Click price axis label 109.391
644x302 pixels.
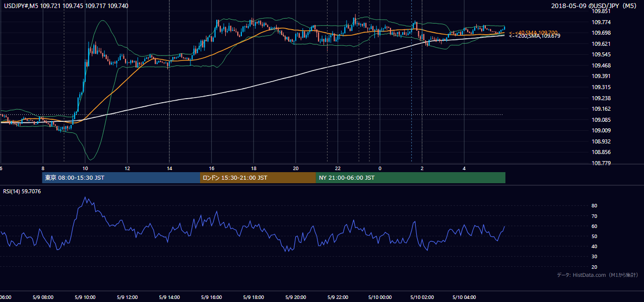point(601,76)
